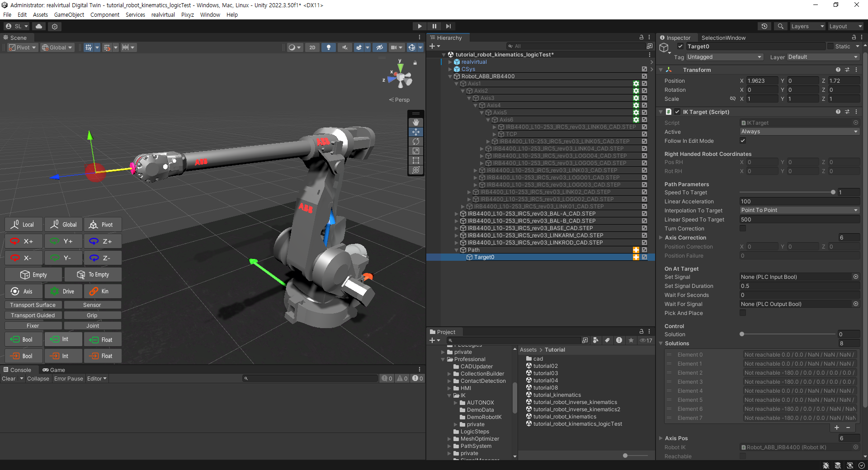Select the Transform tool in scene overlay
Image resolution: width=868 pixels, height=470 pixels.
coord(416,170)
